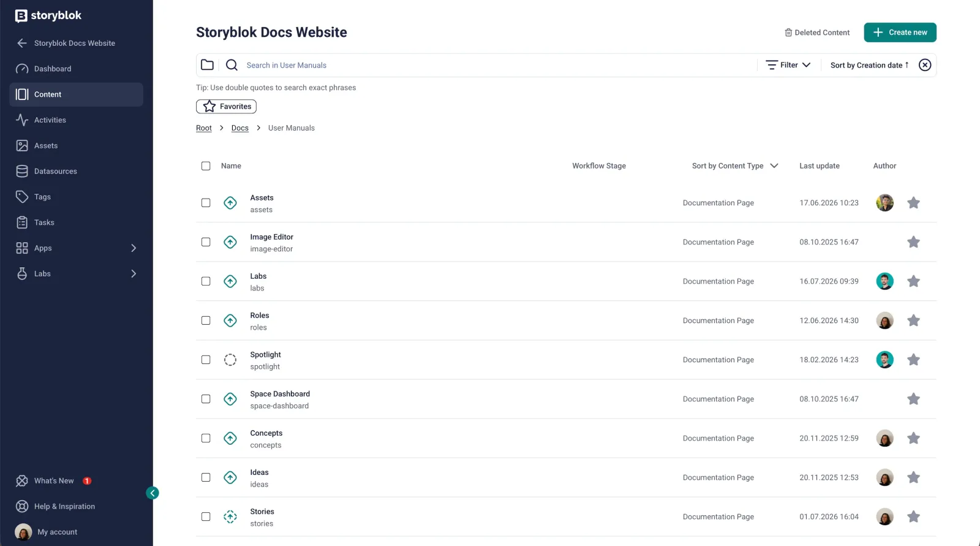
Task: Open the Sort by Creation date dropdown
Action: point(870,65)
